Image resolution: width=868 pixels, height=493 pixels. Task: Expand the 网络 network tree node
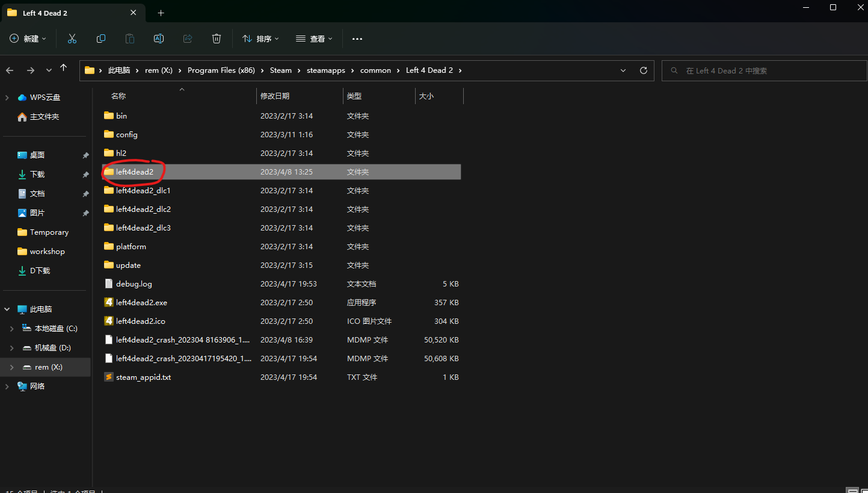[7, 386]
